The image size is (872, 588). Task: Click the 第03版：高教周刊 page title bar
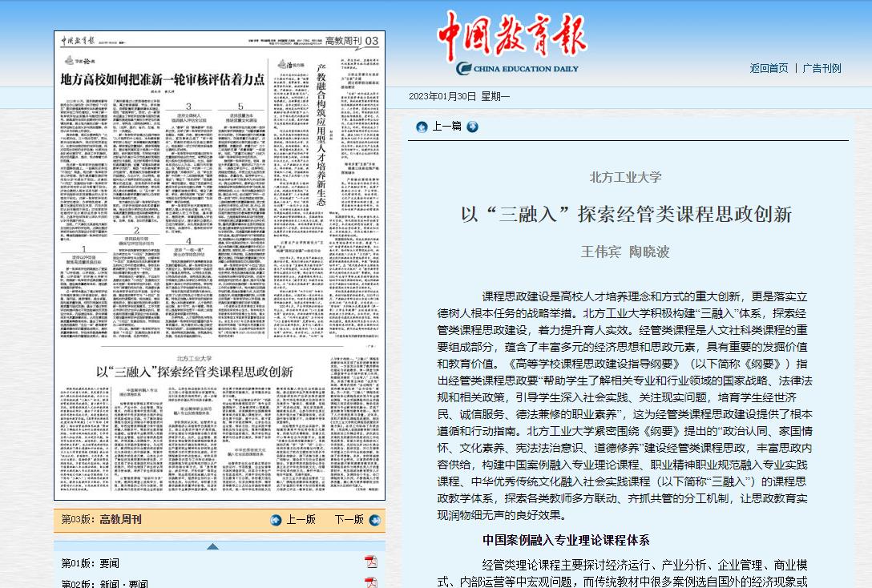pyautogui.click(x=102, y=520)
